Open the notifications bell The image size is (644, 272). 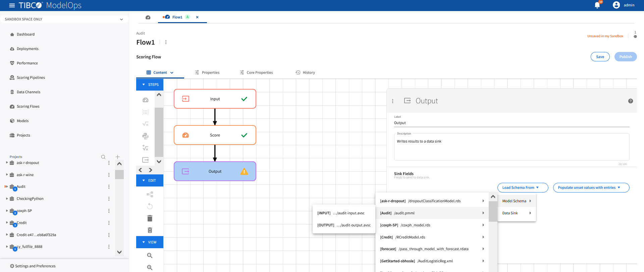[x=597, y=5]
